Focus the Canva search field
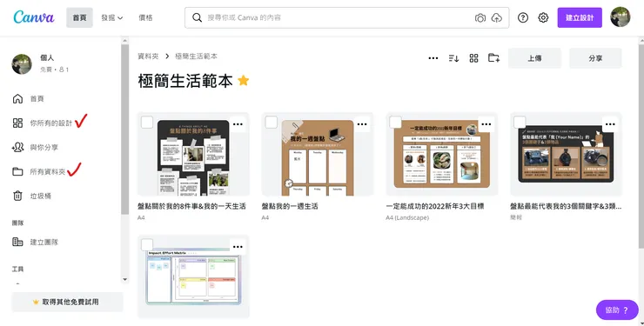This screenshot has width=644, height=326. (346, 17)
